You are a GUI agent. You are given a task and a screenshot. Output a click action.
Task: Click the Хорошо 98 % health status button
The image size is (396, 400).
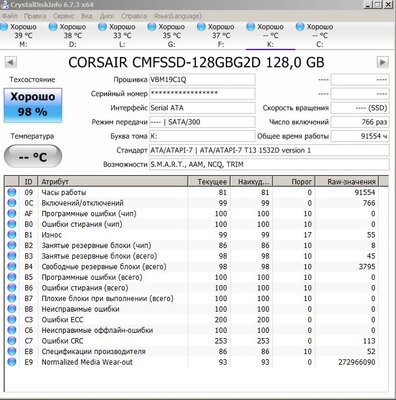click(33, 105)
